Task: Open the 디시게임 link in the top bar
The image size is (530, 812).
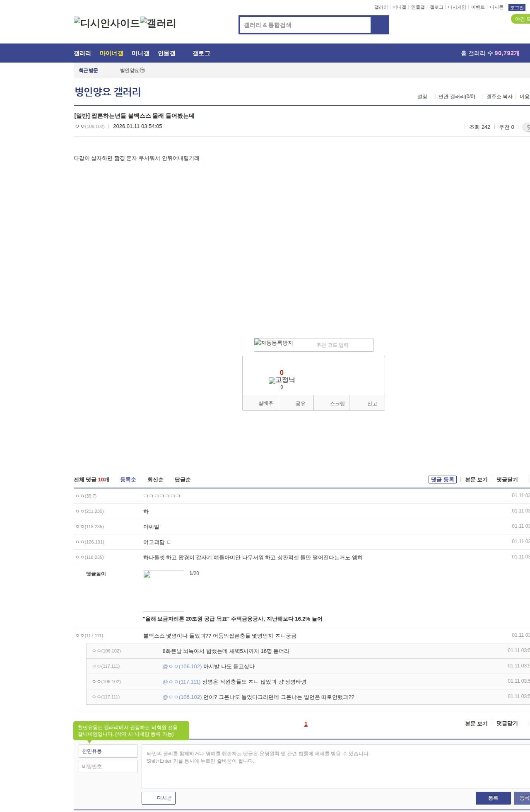Action: coord(457,7)
